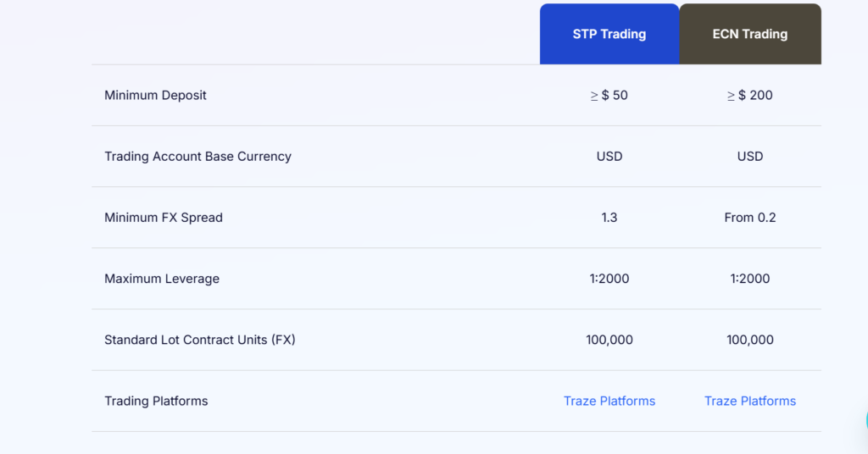Select the STP Trading column header
The height and width of the screenshot is (454, 868).
point(609,34)
